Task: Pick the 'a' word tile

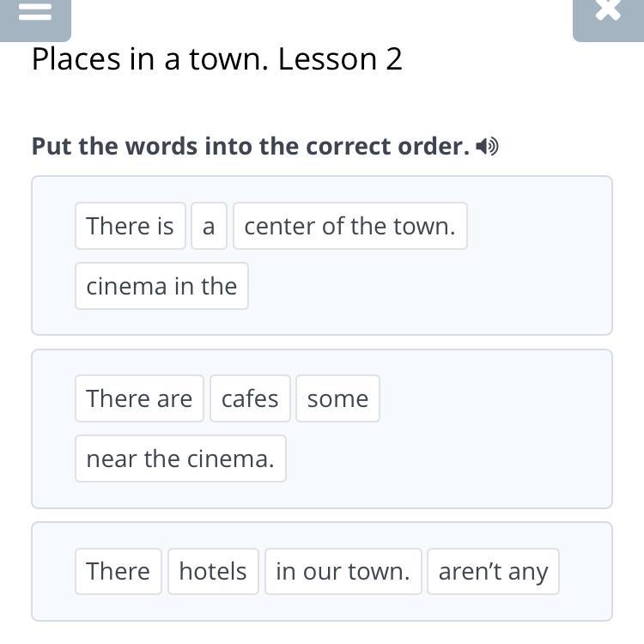Action: pos(209,227)
